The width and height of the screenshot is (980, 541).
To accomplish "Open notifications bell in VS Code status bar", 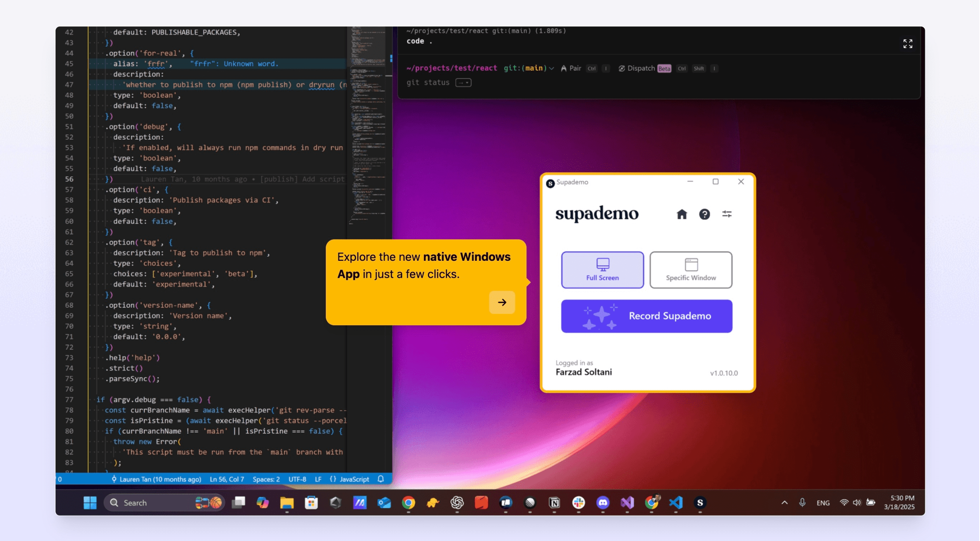I will pyautogui.click(x=381, y=479).
